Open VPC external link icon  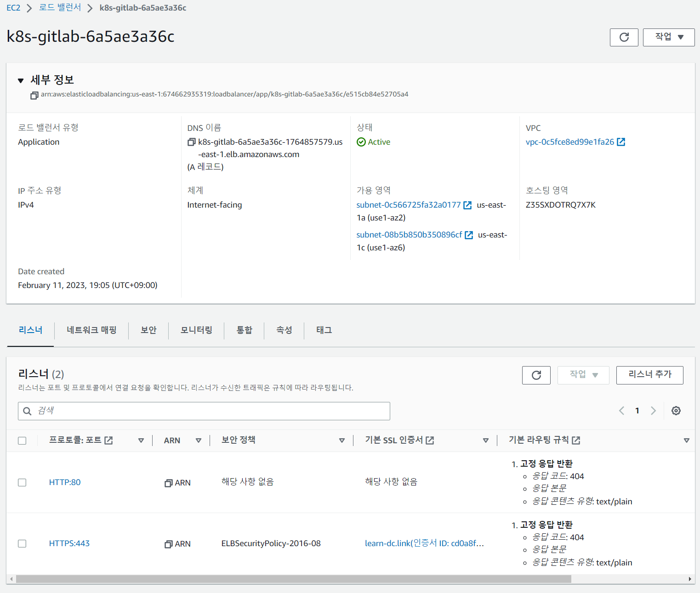click(x=621, y=142)
